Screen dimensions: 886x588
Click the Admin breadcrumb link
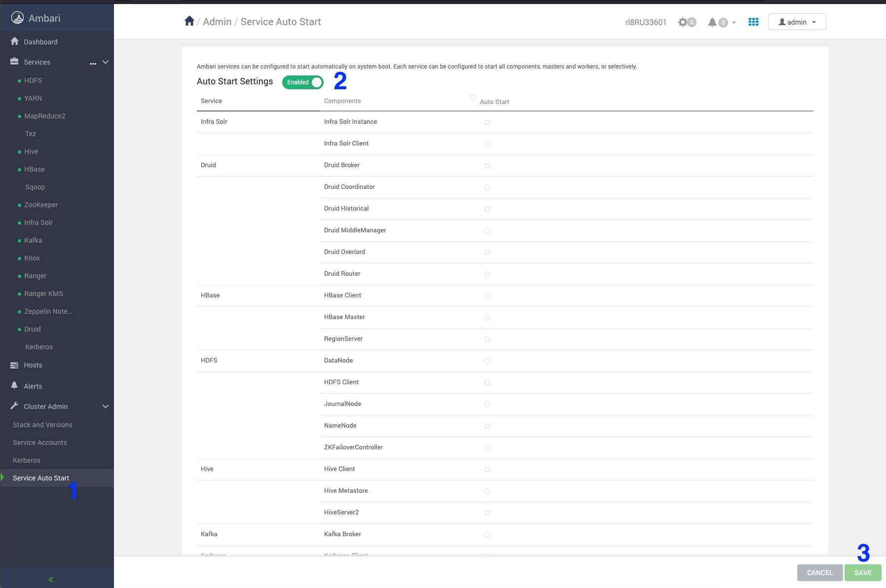[x=217, y=22]
